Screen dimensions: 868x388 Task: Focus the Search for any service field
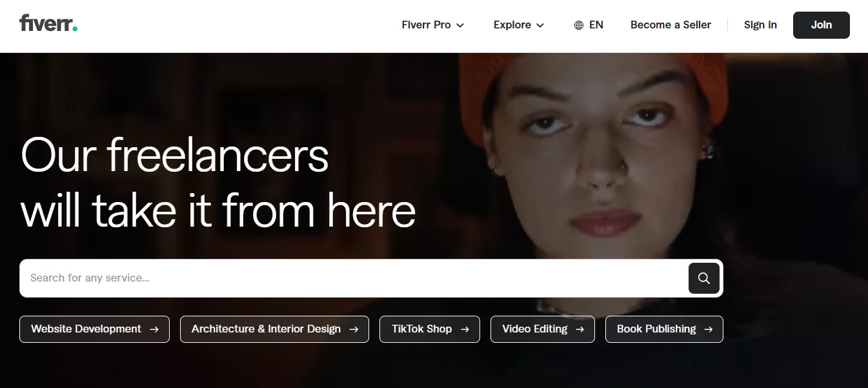pos(354,278)
